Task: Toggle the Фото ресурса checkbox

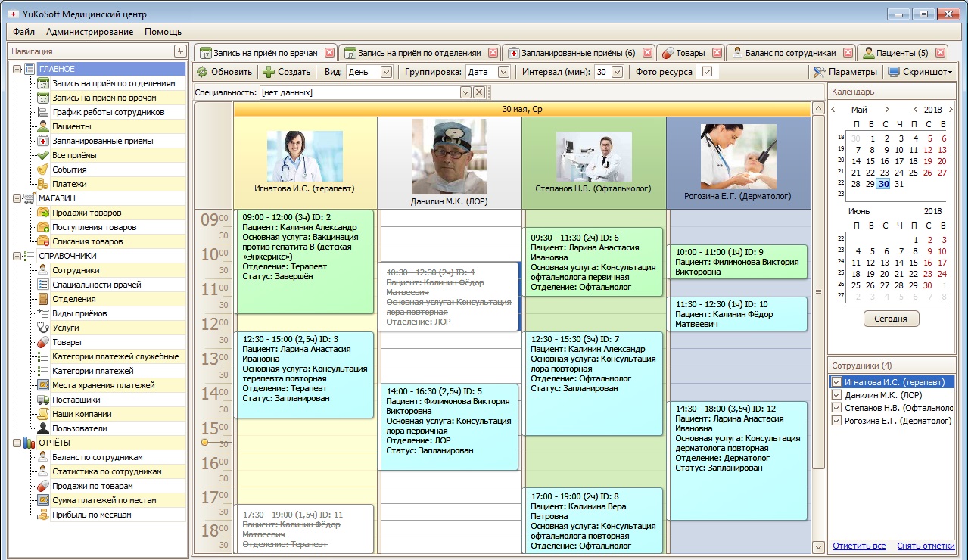Action: (x=707, y=72)
